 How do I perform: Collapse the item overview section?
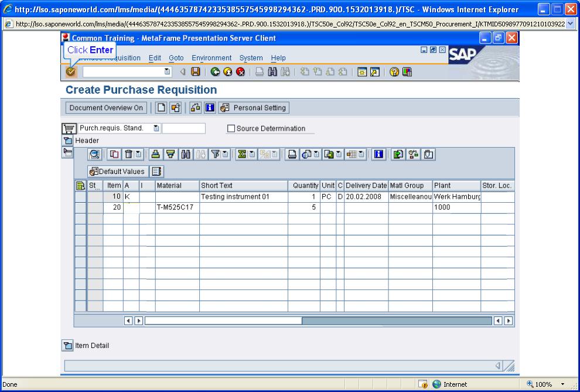68,152
